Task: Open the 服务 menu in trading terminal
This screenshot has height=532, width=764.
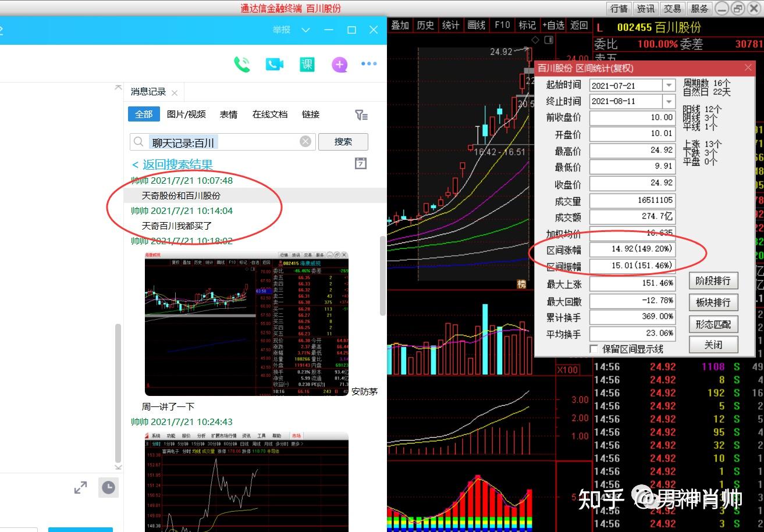Action: click(x=699, y=9)
